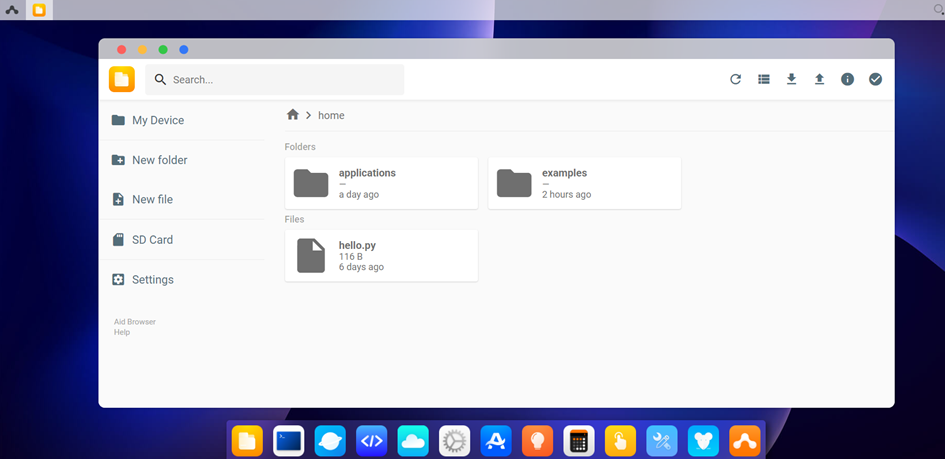This screenshot has width=945, height=459.
Task: Select the home breadcrumb label
Action: coord(331,115)
